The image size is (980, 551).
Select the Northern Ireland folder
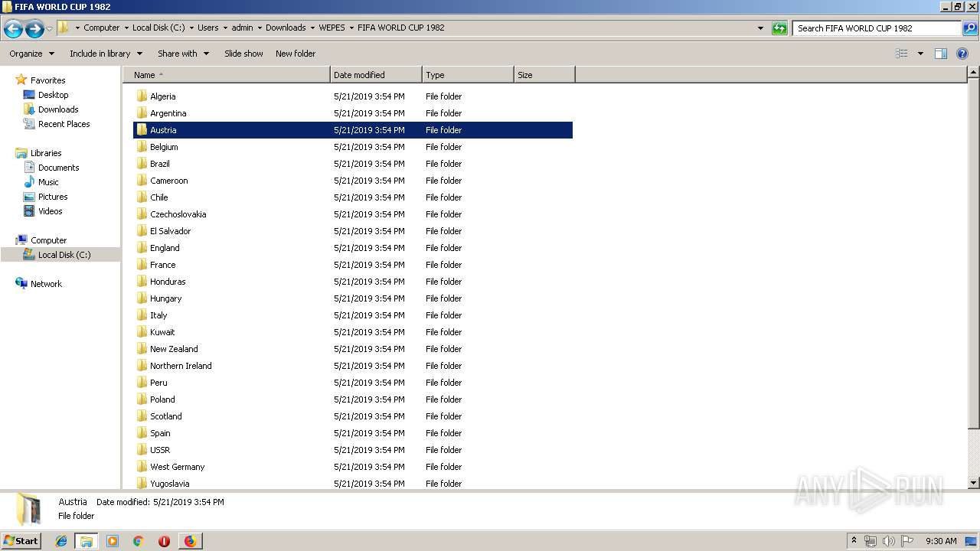tap(353, 366)
